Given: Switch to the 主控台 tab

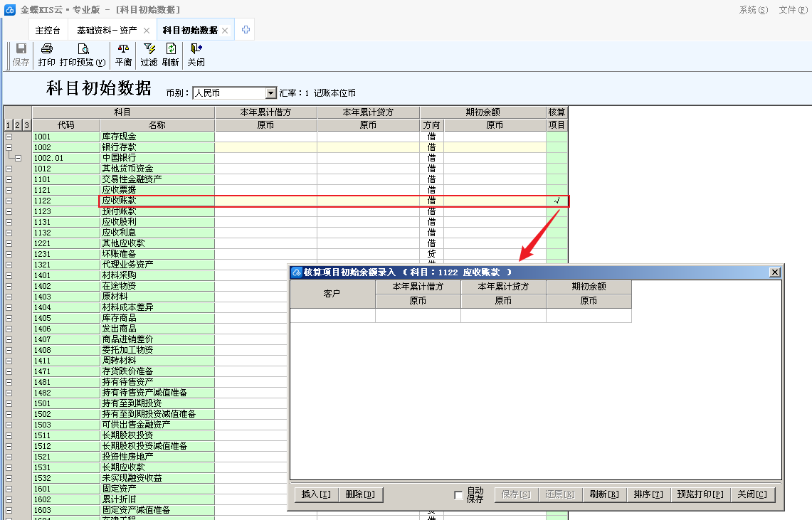Looking at the screenshot, I should point(49,31).
